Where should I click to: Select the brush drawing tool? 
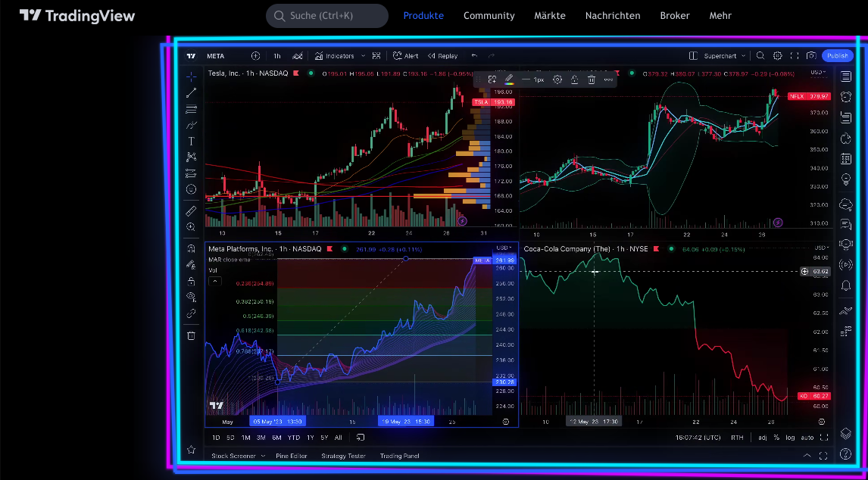click(x=191, y=125)
